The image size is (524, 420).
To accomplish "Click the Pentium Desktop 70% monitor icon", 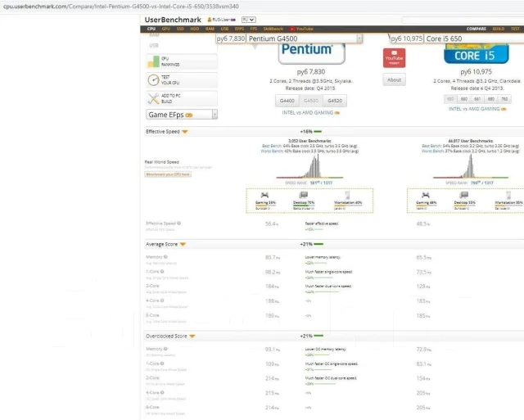I will pos(304,195).
